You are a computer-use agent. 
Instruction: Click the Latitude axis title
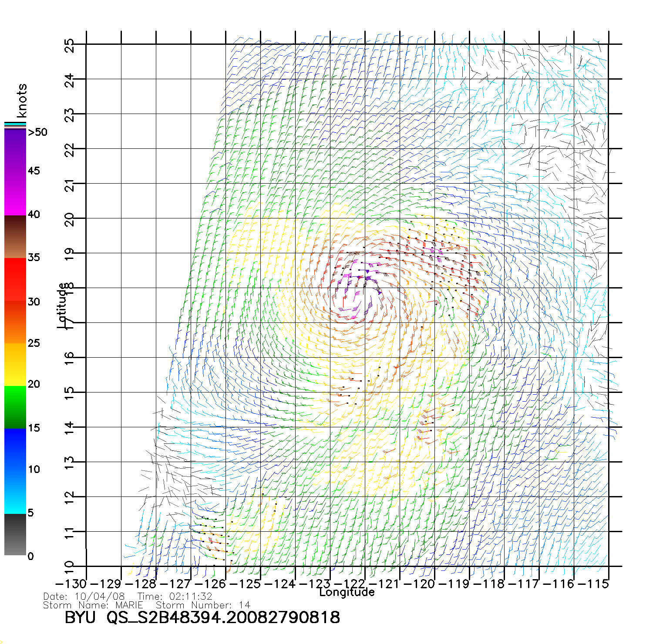tap(62, 305)
